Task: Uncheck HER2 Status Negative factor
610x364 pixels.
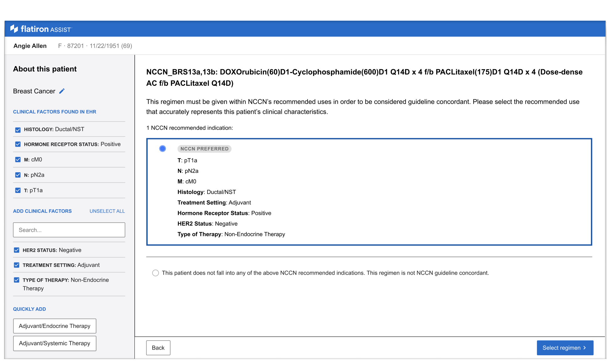Action: [17, 250]
